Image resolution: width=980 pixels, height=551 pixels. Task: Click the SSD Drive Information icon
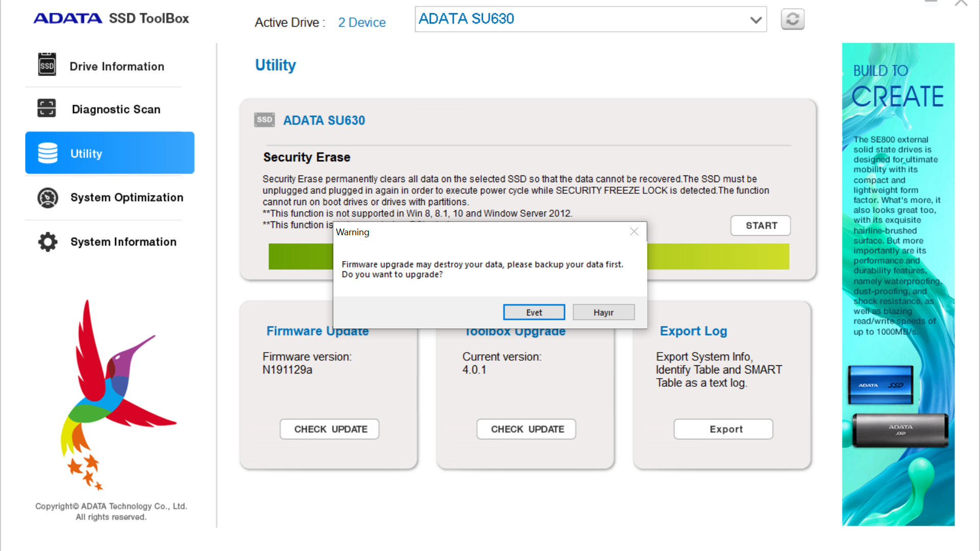point(47,65)
